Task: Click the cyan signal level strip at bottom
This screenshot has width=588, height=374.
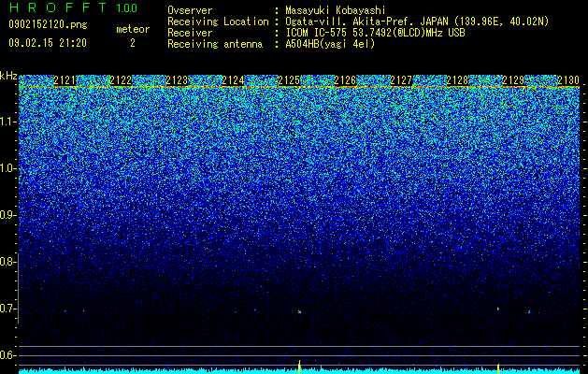Action: pyautogui.click(x=299, y=371)
